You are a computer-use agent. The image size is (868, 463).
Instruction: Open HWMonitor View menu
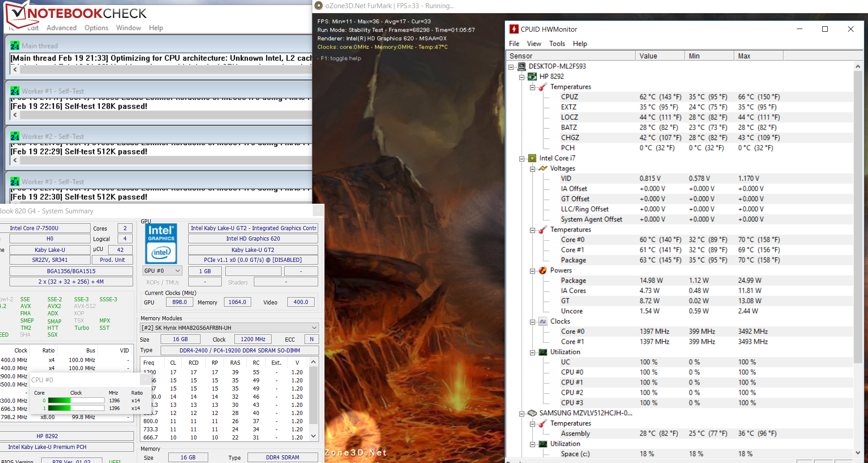pyautogui.click(x=534, y=43)
